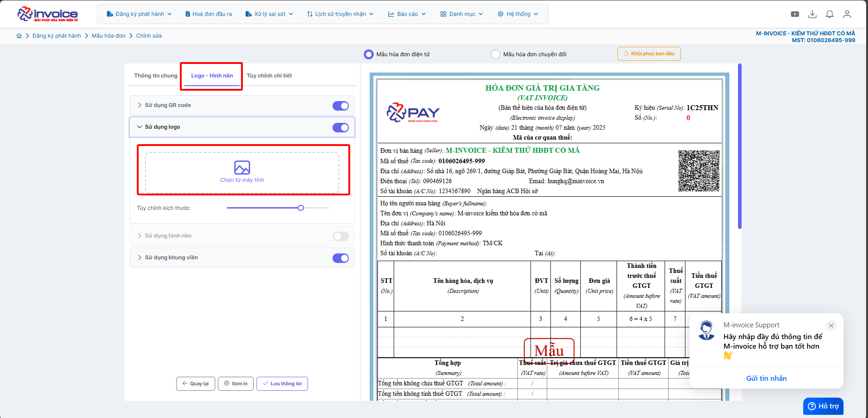
Task: Expand the Sử dụng QR code section
Action: pos(140,105)
